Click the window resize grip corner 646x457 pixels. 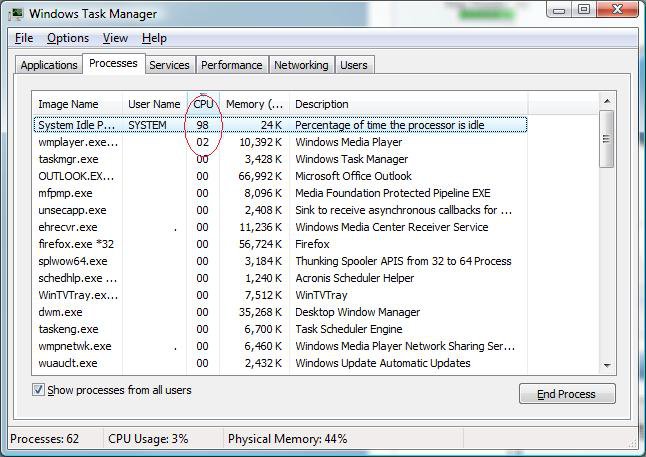[x=632, y=443]
